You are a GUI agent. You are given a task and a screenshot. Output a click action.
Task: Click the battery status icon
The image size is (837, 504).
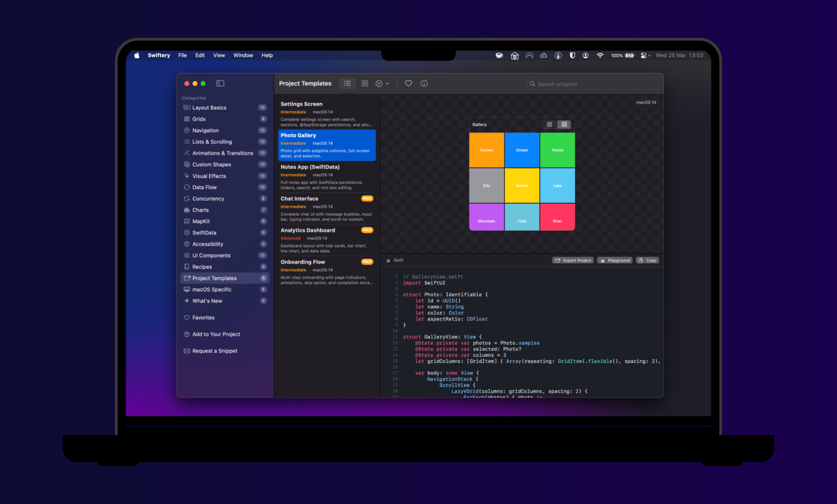click(x=630, y=55)
